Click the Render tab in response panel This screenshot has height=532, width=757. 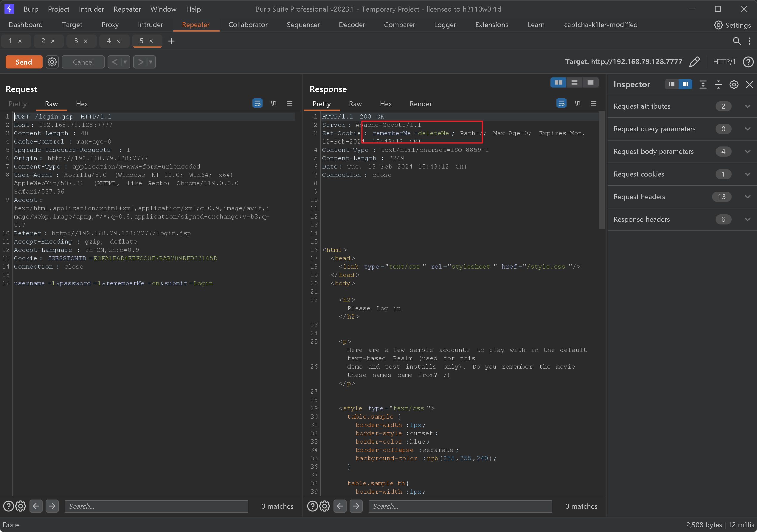click(420, 104)
